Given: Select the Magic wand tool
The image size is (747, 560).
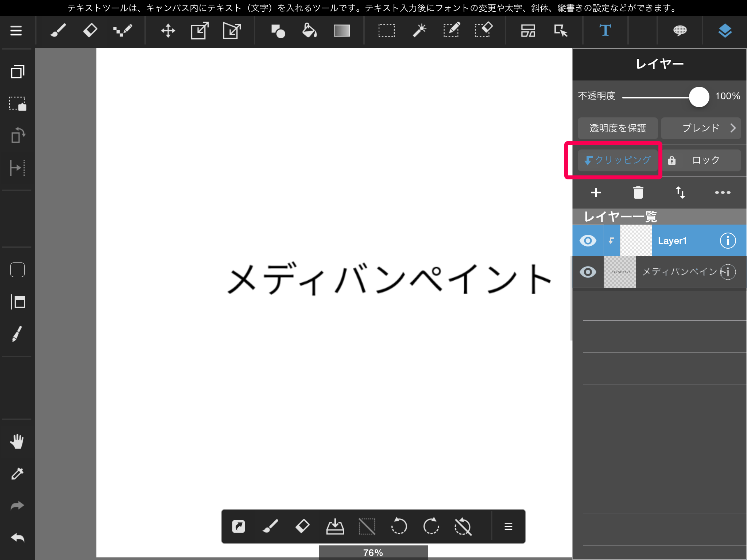Looking at the screenshot, I should click(x=419, y=31).
